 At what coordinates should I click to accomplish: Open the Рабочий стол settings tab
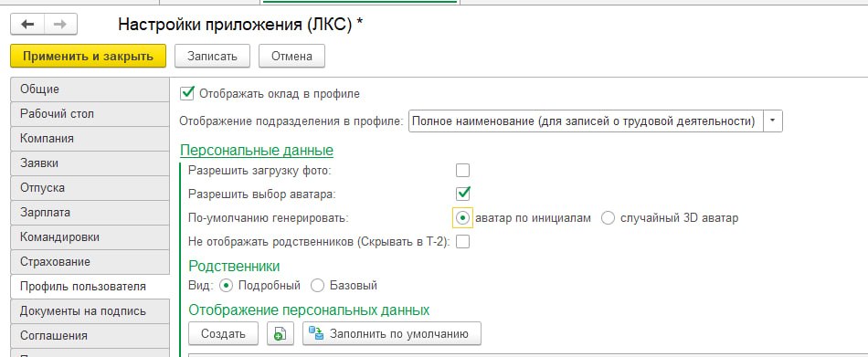pyautogui.click(x=90, y=114)
